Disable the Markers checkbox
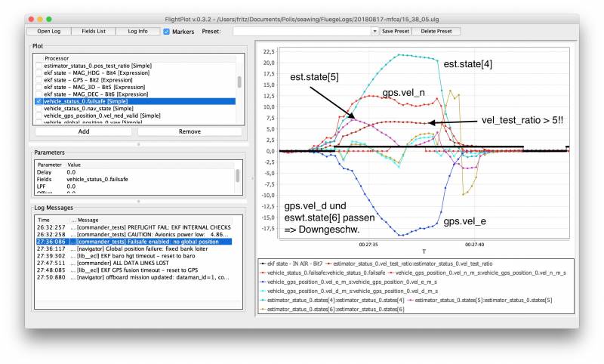Viewport: 604px width, 364px height. (167, 32)
